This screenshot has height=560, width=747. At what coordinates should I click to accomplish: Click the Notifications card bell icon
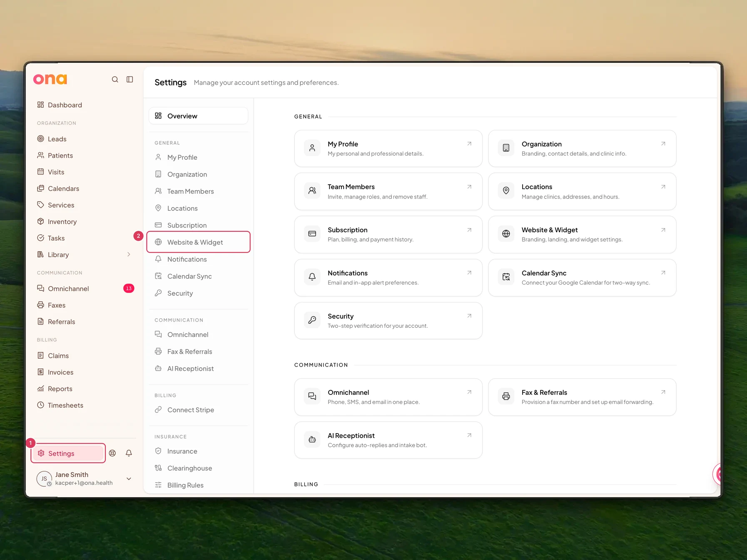click(312, 277)
